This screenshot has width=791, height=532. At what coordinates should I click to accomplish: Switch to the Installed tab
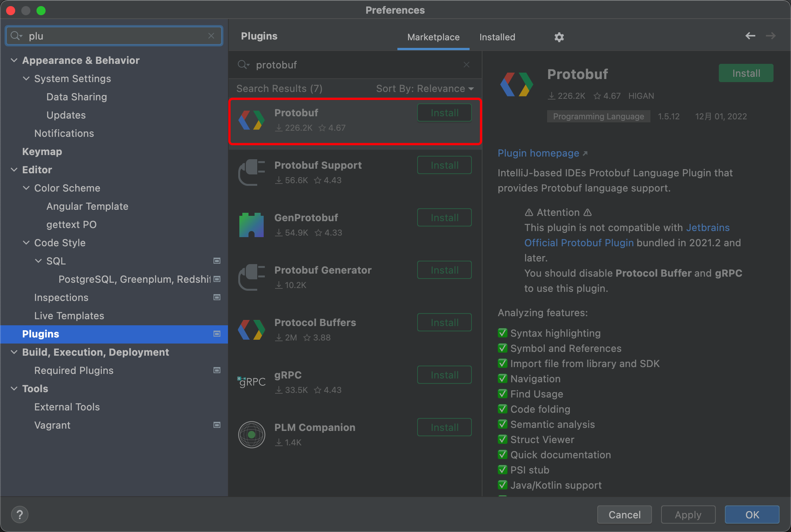click(497, 37)
